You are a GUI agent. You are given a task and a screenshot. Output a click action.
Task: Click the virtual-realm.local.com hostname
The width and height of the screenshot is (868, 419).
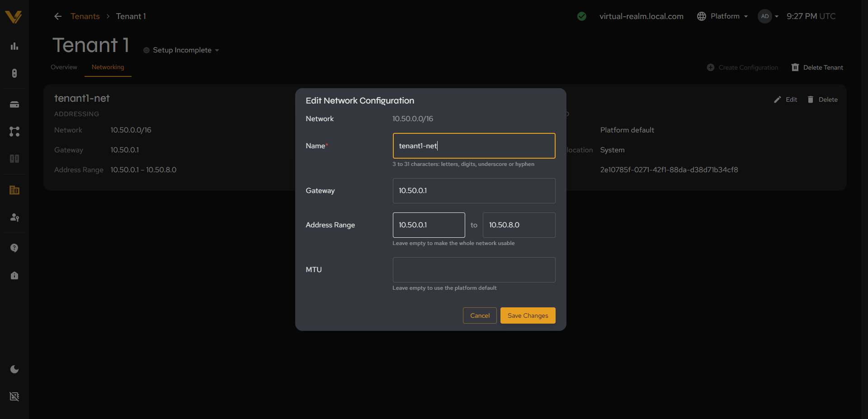click(641, 16)
